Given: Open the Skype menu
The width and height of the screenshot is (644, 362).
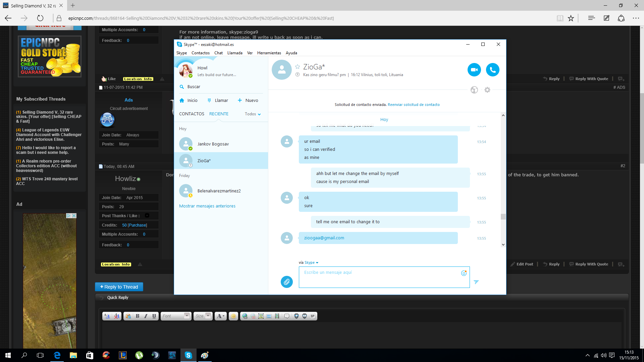Looking at the screenshot, I should [181, 53].
